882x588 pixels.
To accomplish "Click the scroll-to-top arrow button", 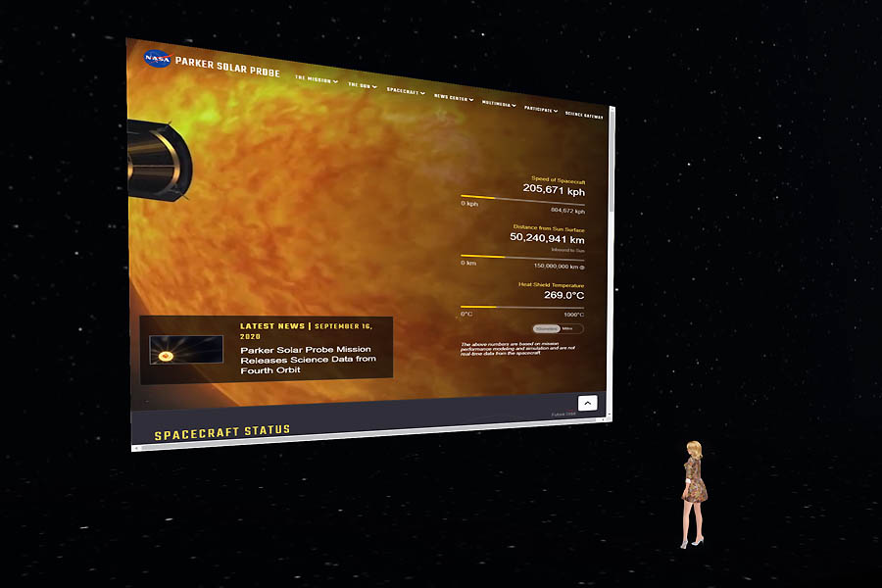I will pyautogui.click(x=587, y=403).
